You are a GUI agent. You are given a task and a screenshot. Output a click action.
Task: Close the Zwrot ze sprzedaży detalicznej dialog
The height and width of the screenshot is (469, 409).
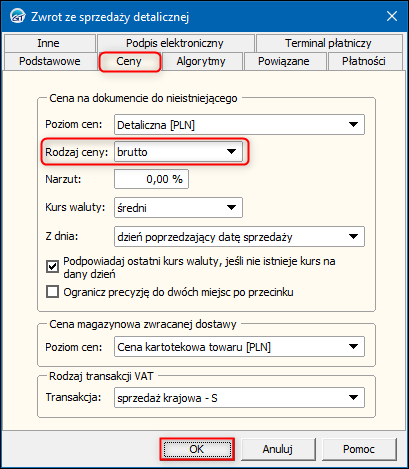coord(392,16)
